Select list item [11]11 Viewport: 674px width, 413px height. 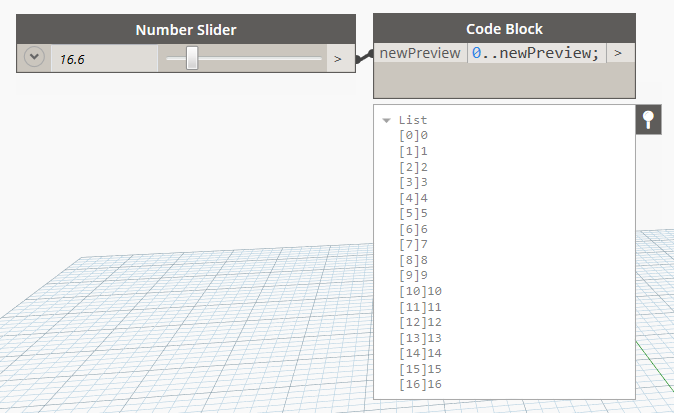coord(420,307)
